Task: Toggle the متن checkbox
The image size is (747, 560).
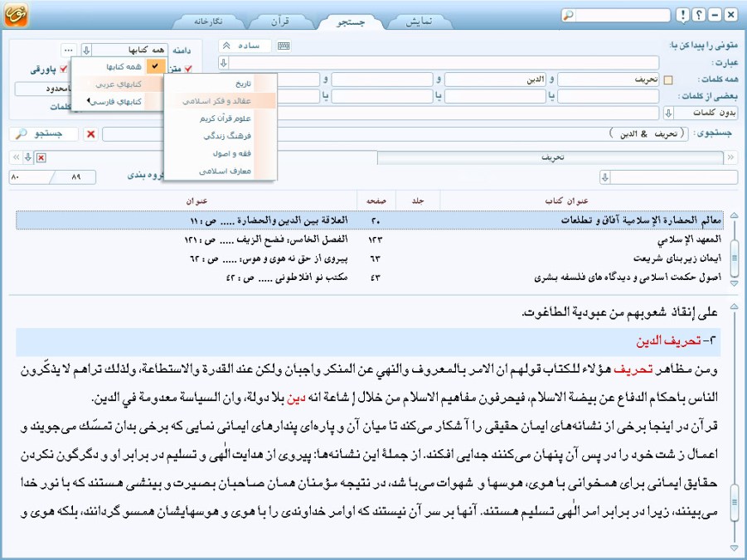Action: [x=188, y=70]
